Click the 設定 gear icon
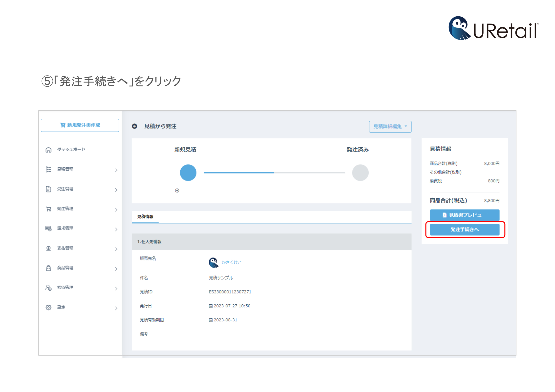The height and width of the screenshot is (392, 555). (48, 307)
